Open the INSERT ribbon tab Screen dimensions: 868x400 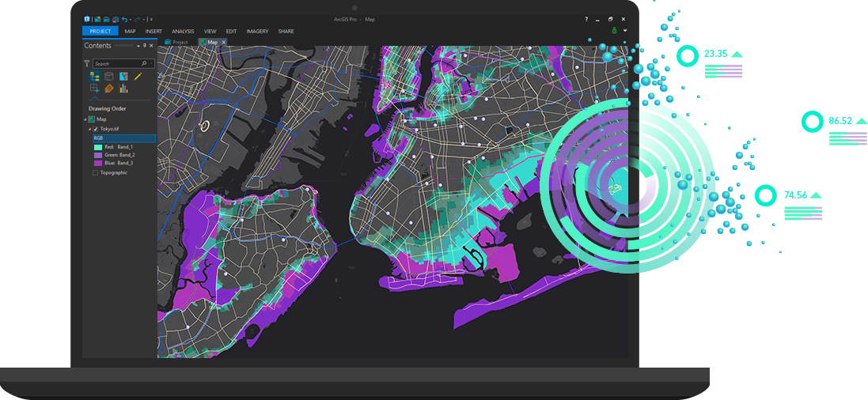click(154, 32)
